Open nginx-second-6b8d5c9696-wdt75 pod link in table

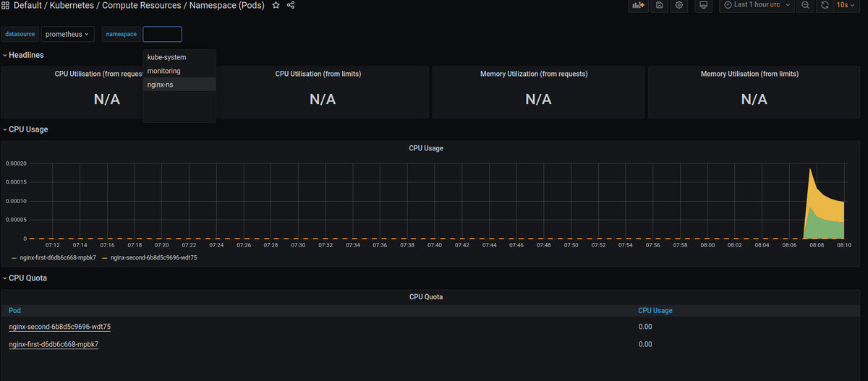pos(59,327)
